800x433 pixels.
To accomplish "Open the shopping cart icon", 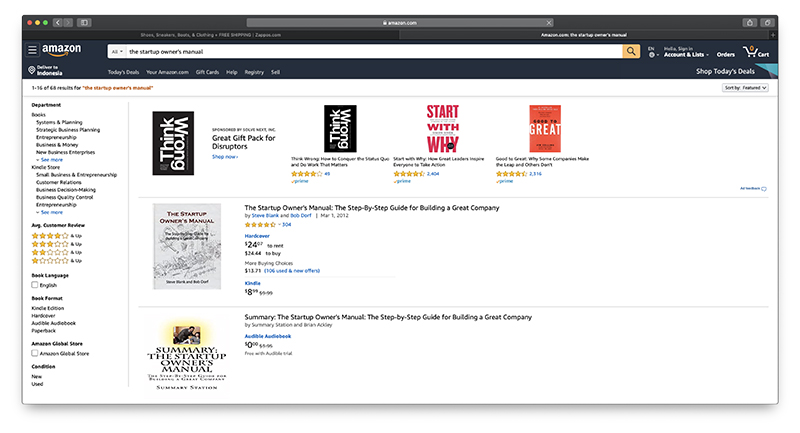I will (x=756, y=52).
